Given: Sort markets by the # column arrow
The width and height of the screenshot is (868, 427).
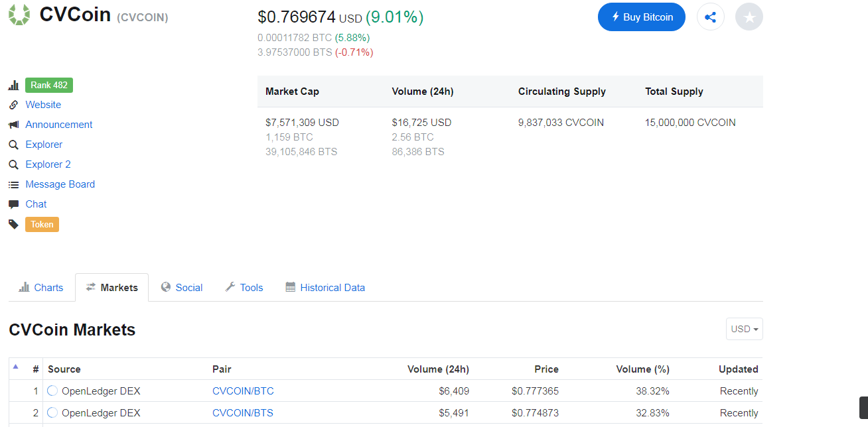Looking at the screenshot, I should (16, 367).
